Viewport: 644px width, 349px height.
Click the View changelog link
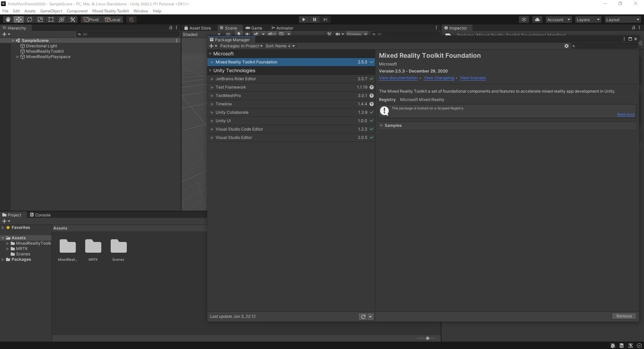(439, 78)
